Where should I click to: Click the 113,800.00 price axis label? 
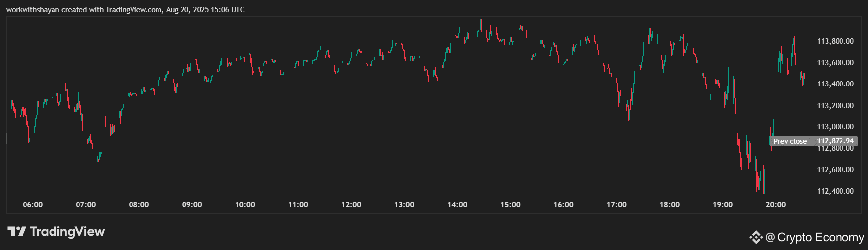click(835, 41)
